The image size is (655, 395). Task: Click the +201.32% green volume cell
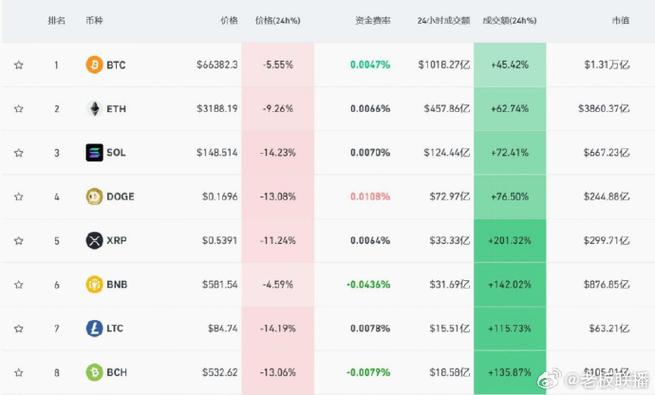pos(510,241)
